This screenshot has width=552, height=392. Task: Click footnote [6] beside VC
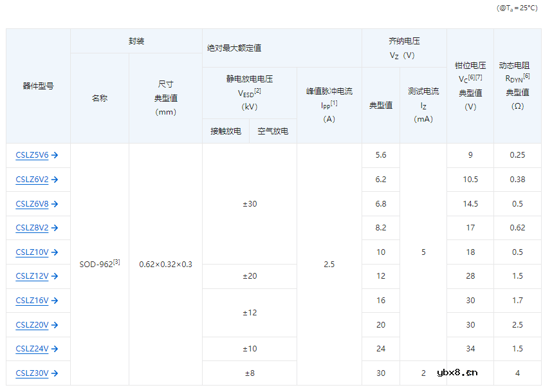point(470,77)
